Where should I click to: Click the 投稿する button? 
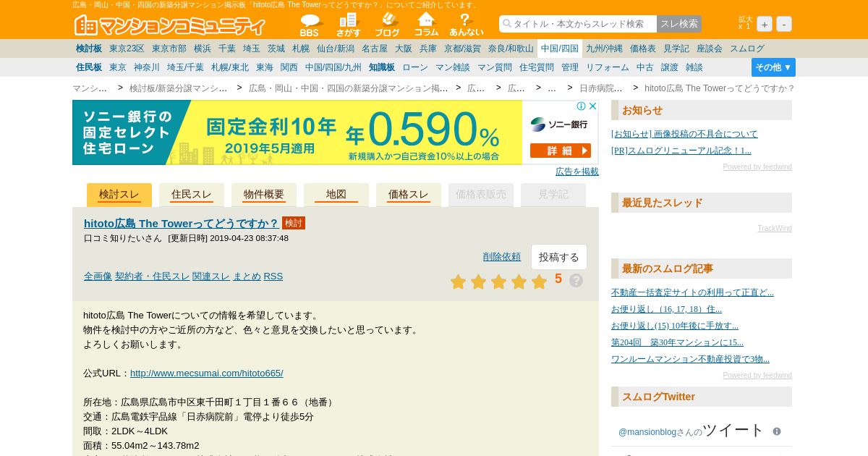559,257
